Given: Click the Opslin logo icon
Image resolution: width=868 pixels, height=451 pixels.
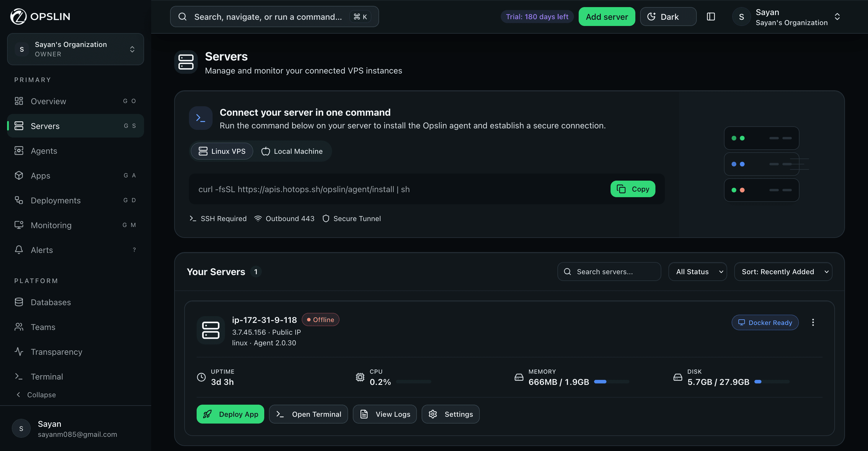Looking at the screenshot, I should pos(18,17).
